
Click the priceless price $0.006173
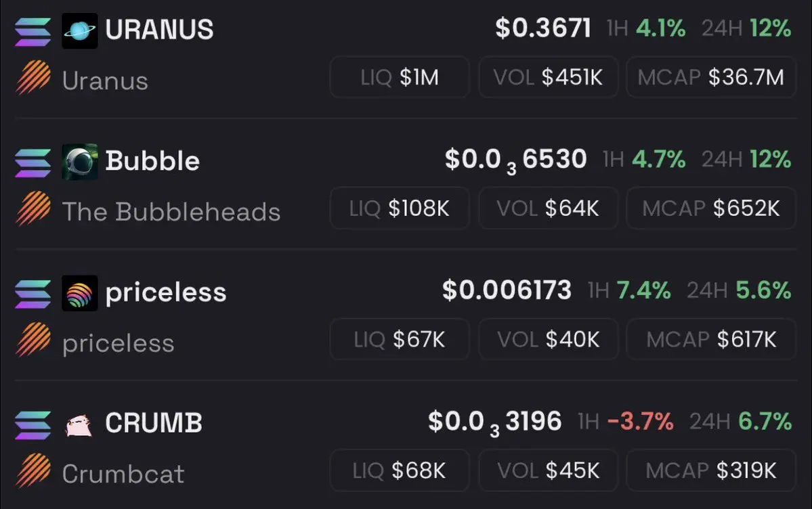click(507, 290)
